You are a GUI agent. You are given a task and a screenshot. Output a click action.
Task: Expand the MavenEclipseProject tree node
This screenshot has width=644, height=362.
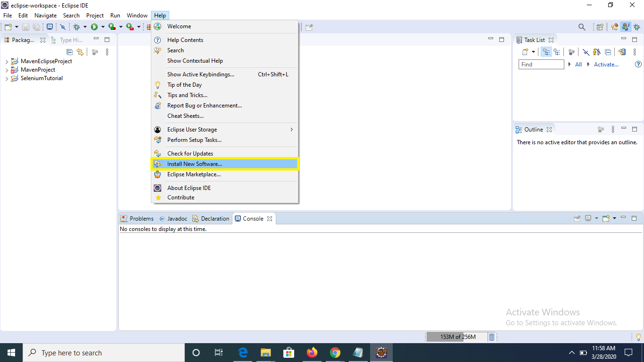(7, 62)
